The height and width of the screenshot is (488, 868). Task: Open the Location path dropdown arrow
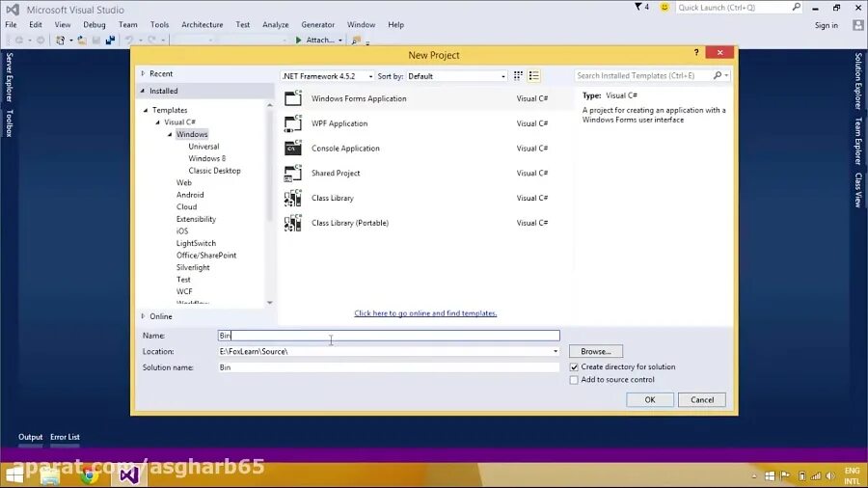pos(556,351)
